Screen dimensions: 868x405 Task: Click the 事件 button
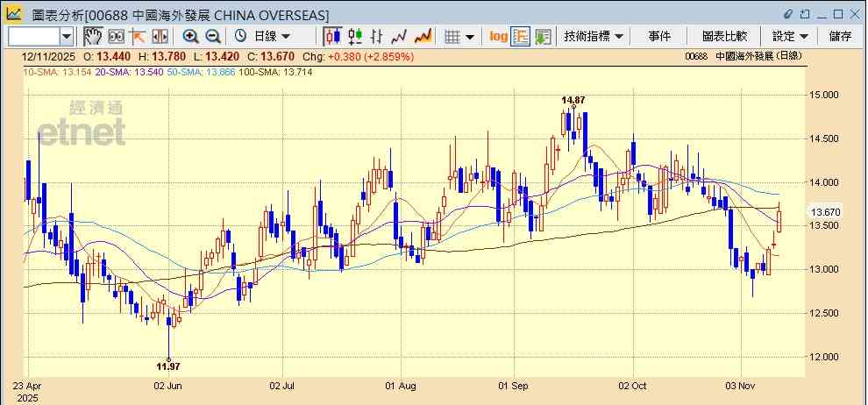coord(659,37)
